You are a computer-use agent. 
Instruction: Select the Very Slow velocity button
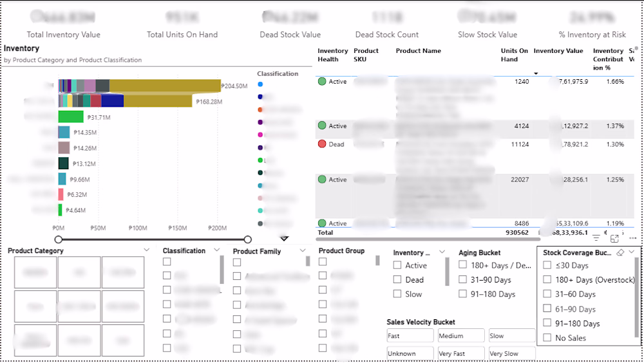tap(512, 353)
